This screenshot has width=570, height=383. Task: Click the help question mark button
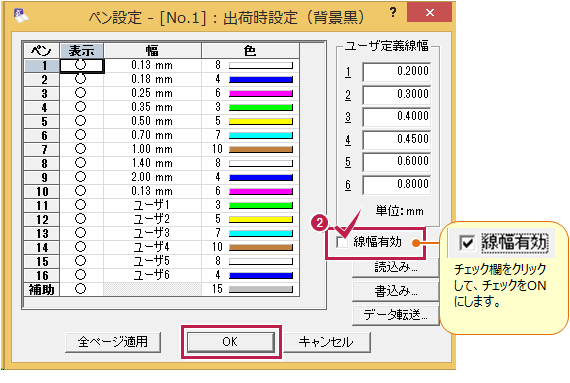[x=393, y=13]
